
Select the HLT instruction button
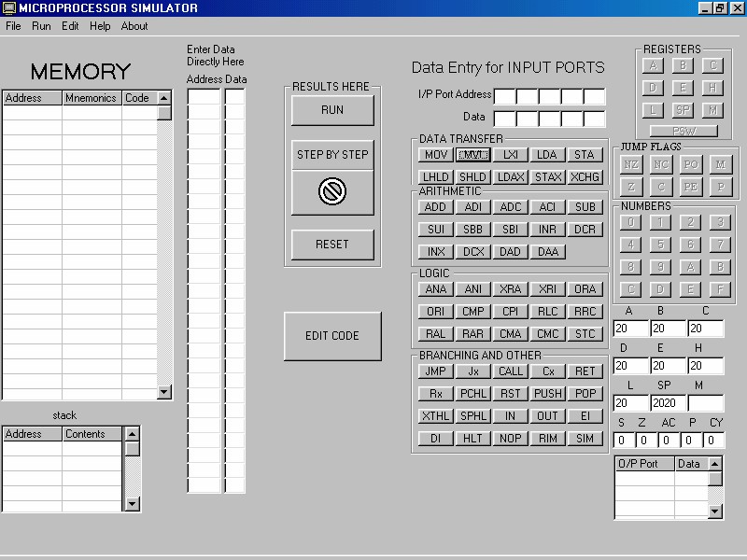tap(473, 439)
